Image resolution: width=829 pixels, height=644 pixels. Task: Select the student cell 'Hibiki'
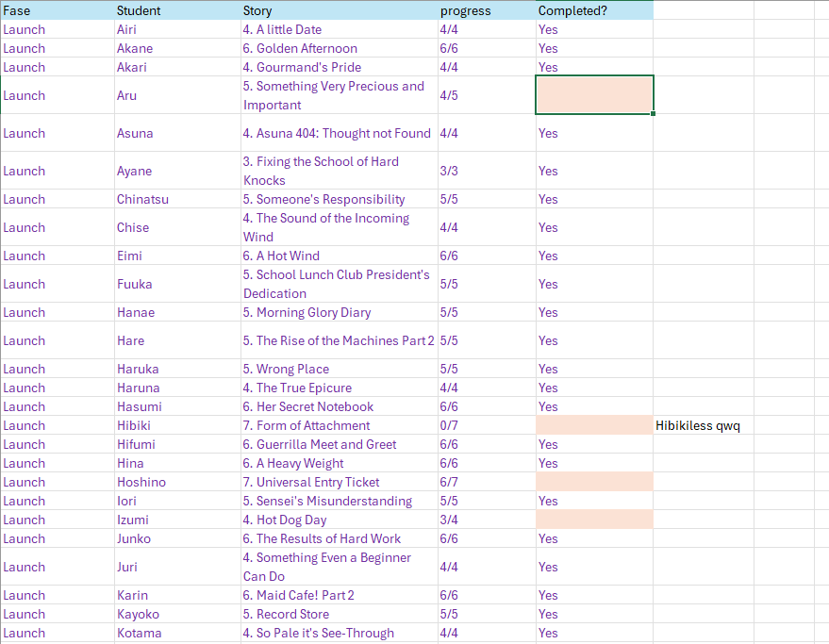[177, 425]
